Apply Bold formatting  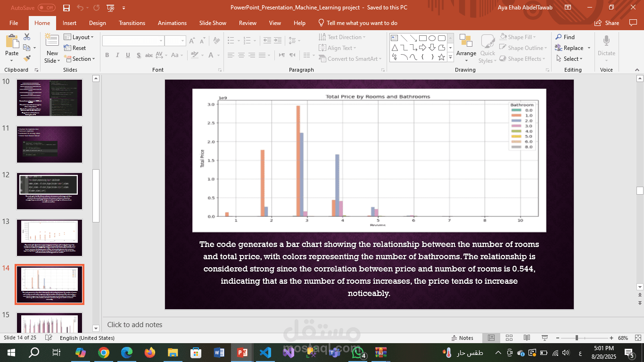107,55
